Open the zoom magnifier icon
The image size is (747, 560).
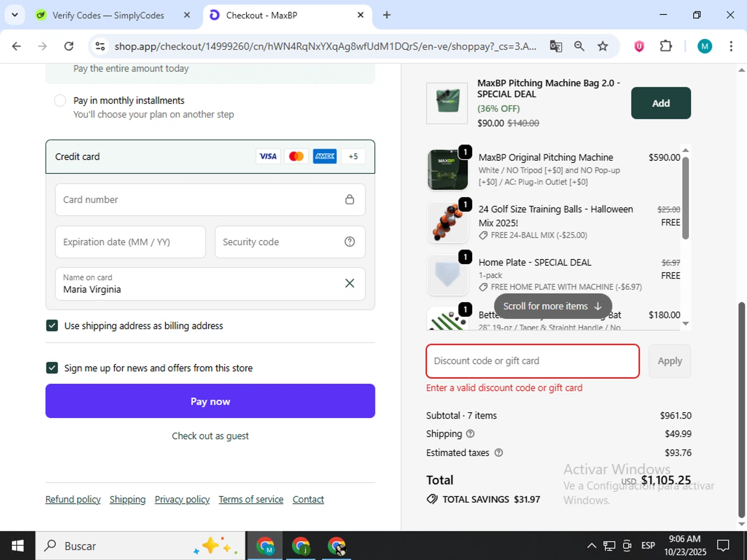pyautogui.click(x=579, y=46)
